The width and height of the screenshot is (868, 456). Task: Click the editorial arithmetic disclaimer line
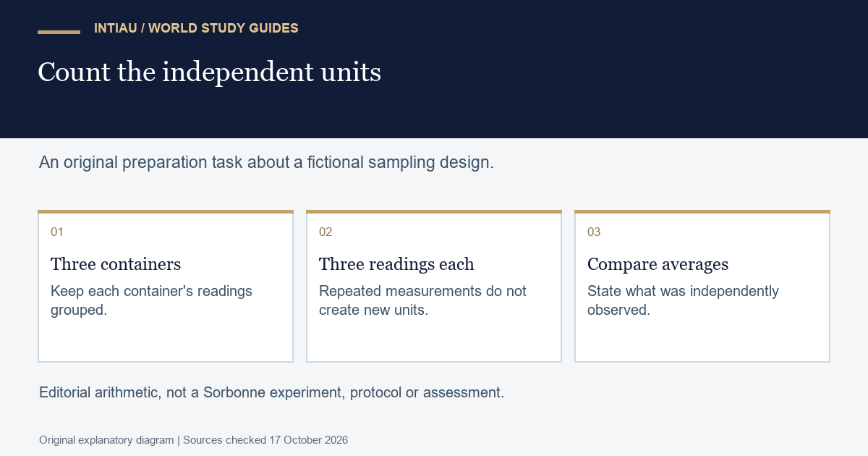(271, 393)
